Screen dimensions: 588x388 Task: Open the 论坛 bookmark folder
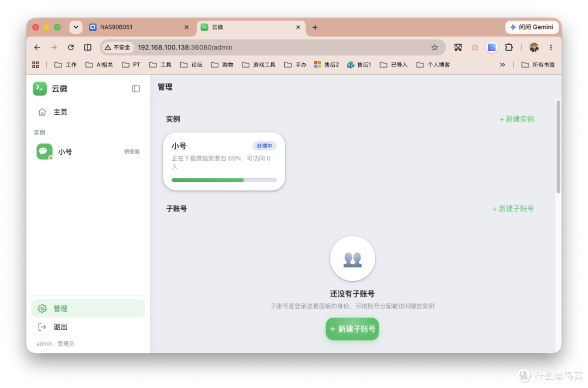(x=191, y=64)
